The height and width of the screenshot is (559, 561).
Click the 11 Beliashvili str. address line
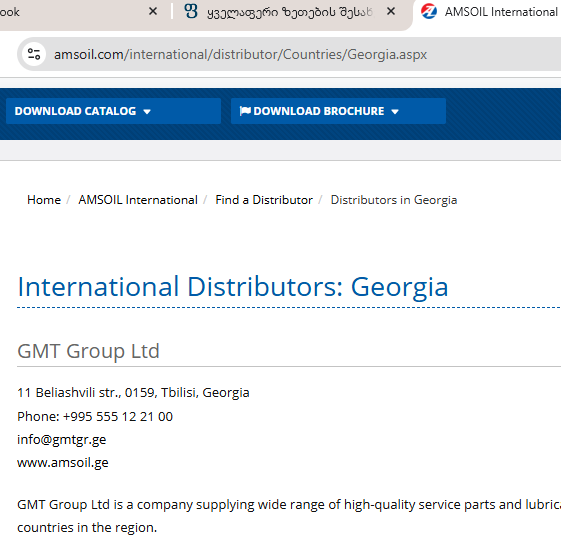(133, 393)
